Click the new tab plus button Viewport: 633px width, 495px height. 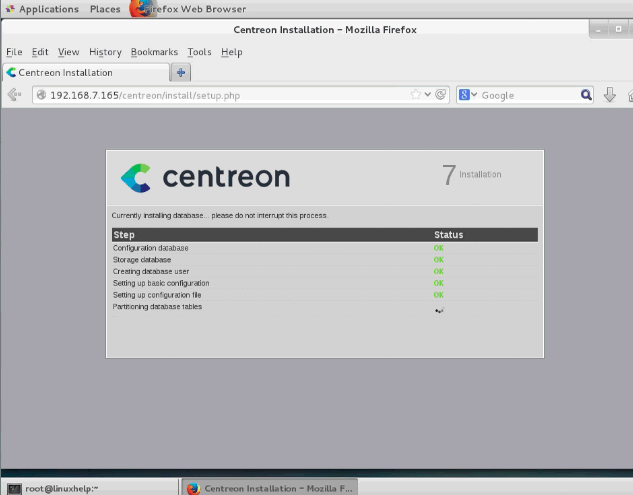click(x=181, y=73)
